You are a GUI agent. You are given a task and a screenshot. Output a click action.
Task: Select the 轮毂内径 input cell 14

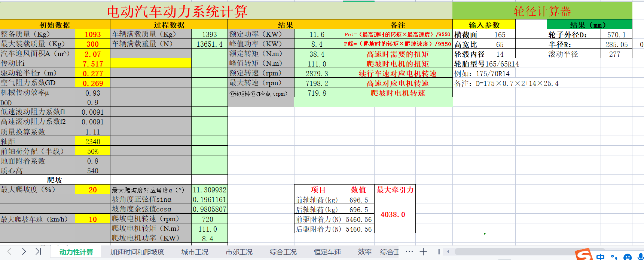pyautogui.click(x=500, y=54)
